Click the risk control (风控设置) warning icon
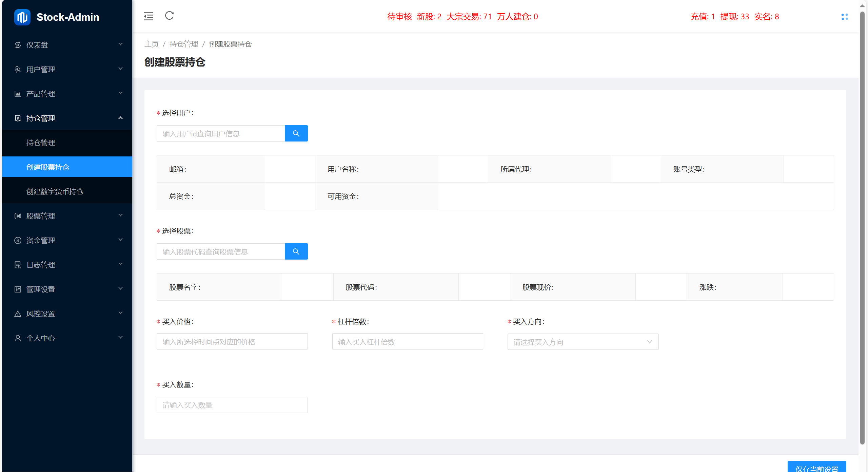 pos(18,314)
